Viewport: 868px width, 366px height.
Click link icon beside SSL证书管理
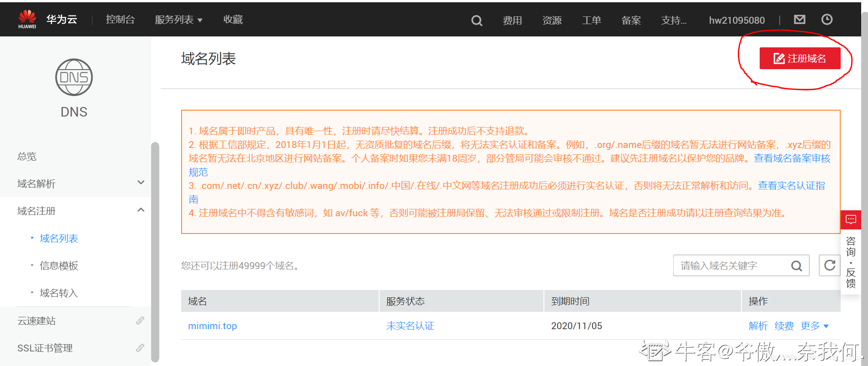[140, 348]
